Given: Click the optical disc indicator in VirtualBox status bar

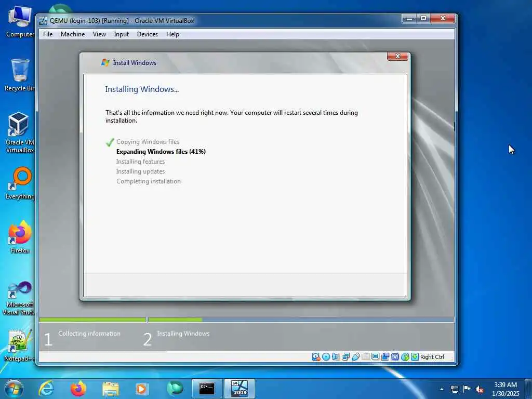Looking at the screenshot, I should [x=326, y=356].
